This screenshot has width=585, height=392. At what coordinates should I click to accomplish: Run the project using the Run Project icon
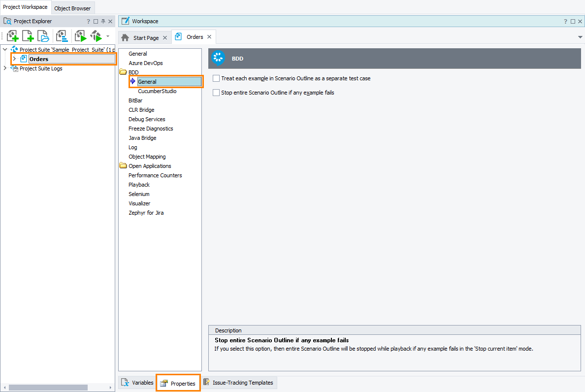pos(80,35)
